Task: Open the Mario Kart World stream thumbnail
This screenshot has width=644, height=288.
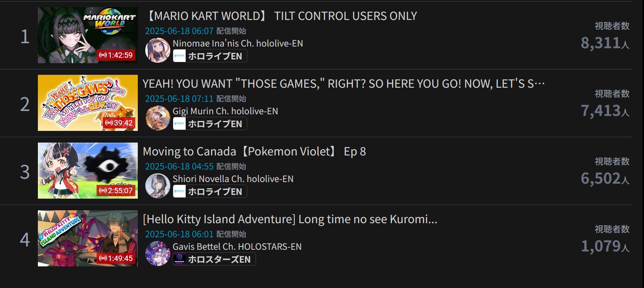Action: coord(88,35)
